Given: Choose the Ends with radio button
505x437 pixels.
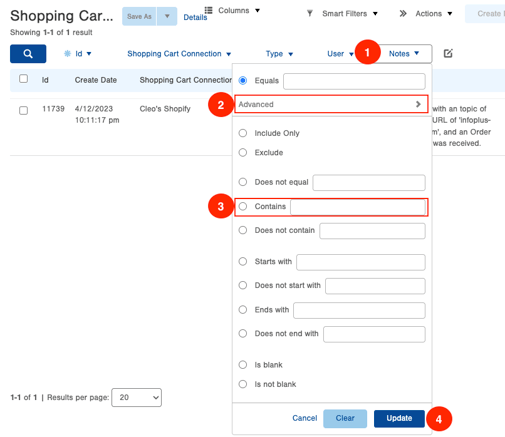Looking at the screenshot, I should click(x=243, y=310).
